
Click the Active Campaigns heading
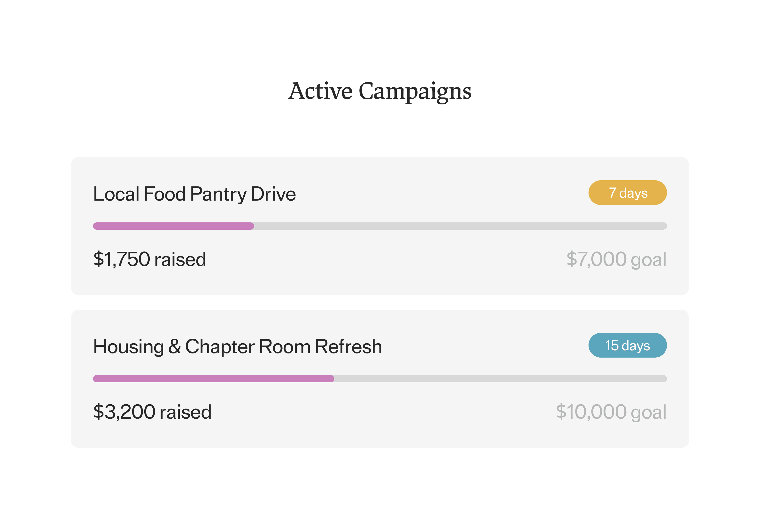coord(380,91)
